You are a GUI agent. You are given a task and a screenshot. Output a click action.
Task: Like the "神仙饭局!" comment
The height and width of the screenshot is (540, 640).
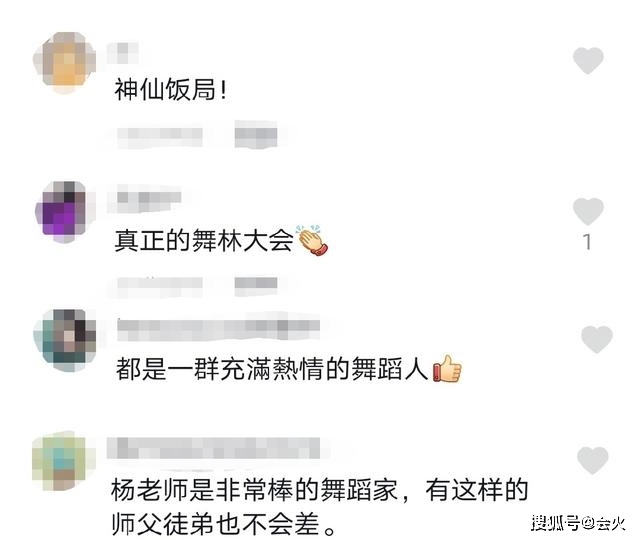(588, 60)
